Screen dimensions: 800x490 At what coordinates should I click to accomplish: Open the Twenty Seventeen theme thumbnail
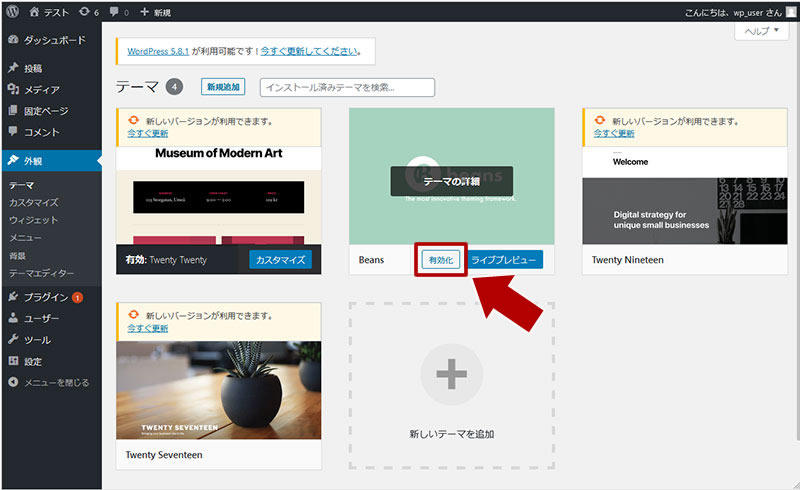219,390
